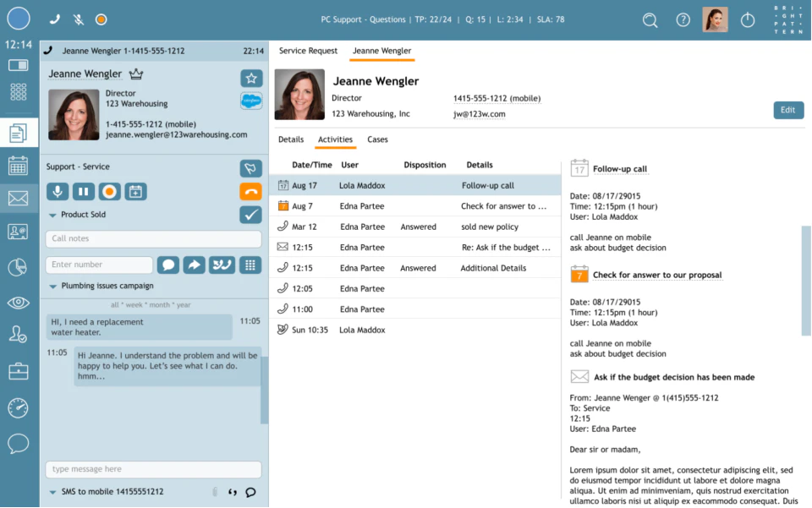Image resolution: width=812 pixels, height=508 pixels.
Task: Collapse the Plumbing issues campaign section
Action: point(52,285)
